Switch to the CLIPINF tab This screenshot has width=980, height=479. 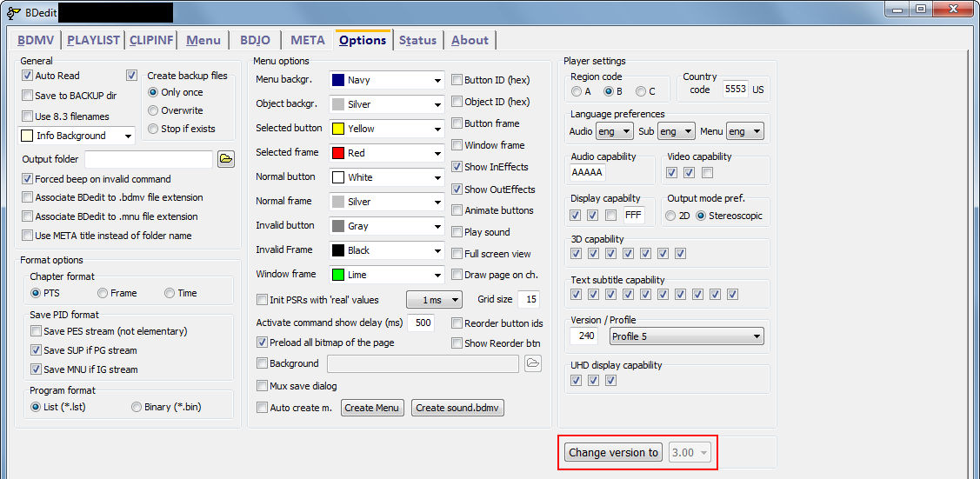(152, 40)
